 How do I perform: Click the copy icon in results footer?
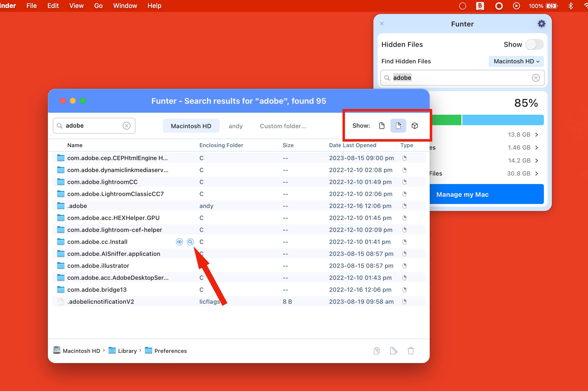[377, 351]
